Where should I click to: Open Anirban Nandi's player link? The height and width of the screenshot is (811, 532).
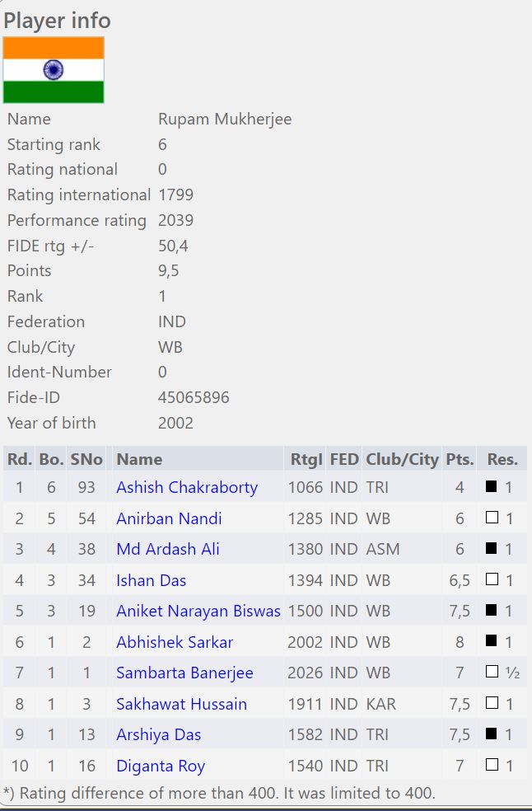coord(169,518)
